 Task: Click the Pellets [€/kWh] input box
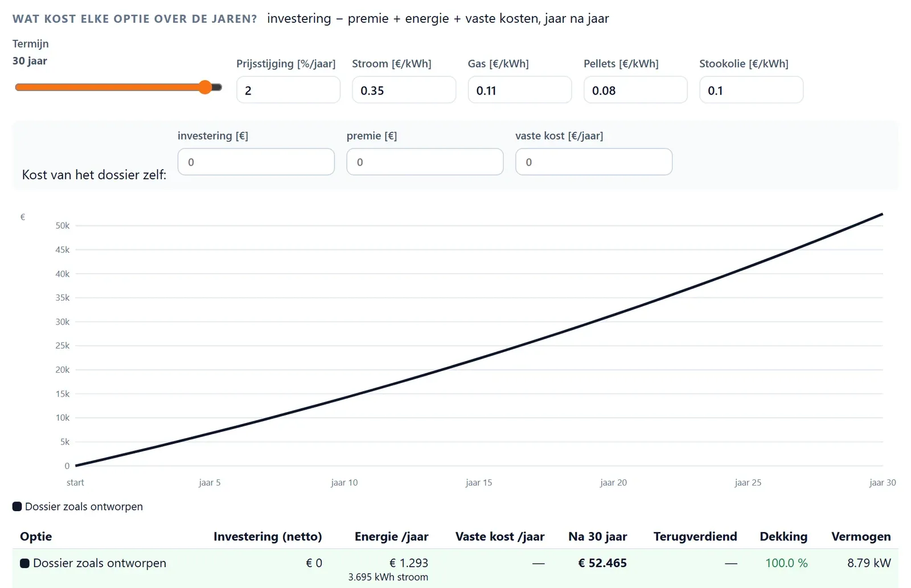click(635, 90)
